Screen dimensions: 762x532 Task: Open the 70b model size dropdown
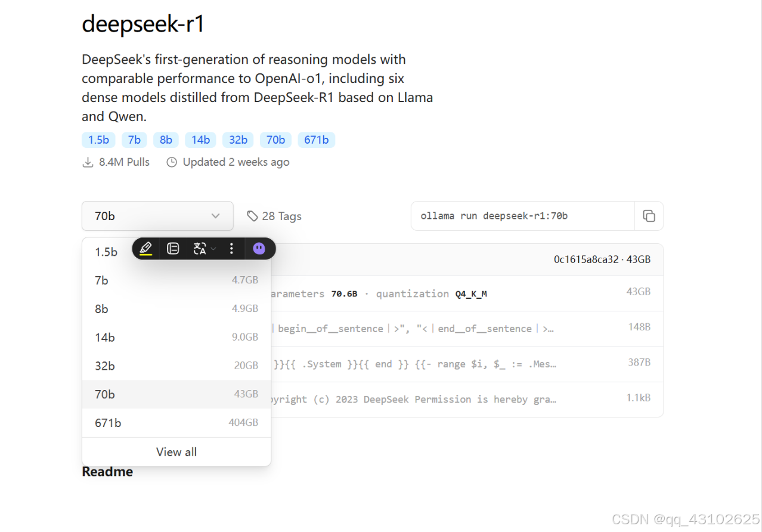click(157, 216)
